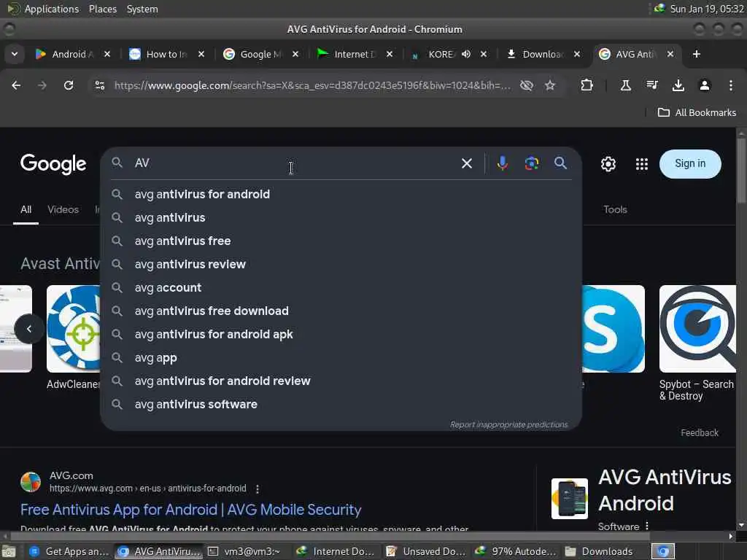747x560 pixels.
Task: Close the AVG Anti tab
Action: 670,54
